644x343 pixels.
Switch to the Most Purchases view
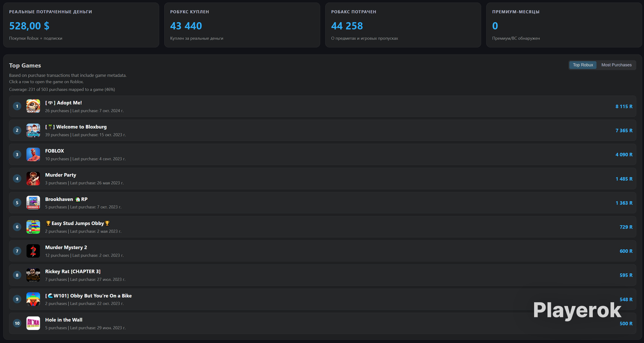(616, 65)
